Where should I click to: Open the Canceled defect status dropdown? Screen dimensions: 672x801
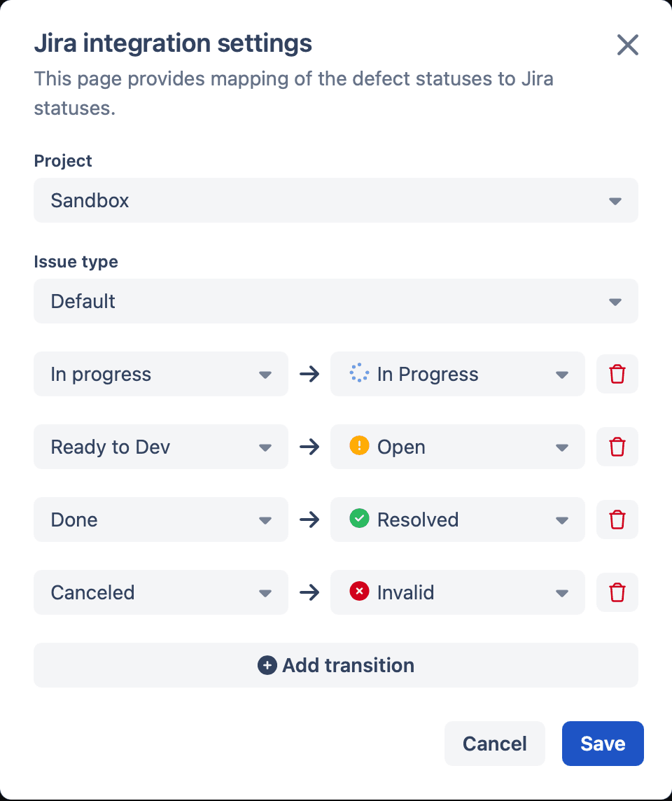click(161, 592)
